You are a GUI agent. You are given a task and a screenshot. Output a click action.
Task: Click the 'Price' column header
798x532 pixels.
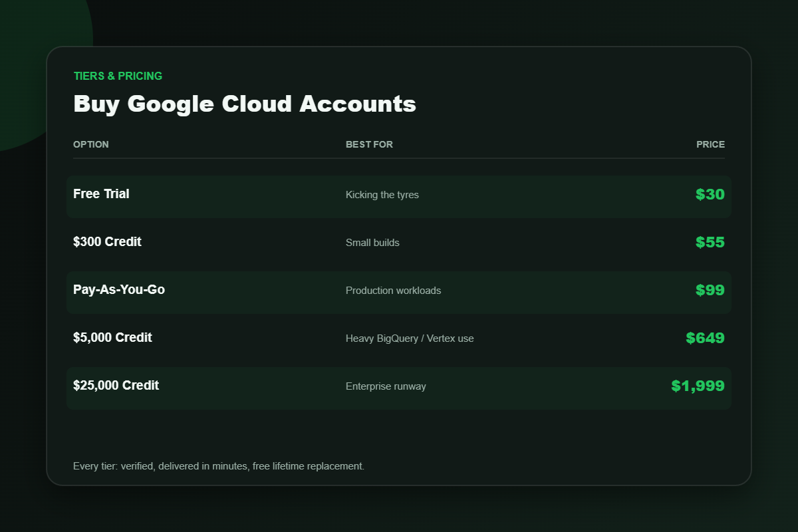pos(711,144)
